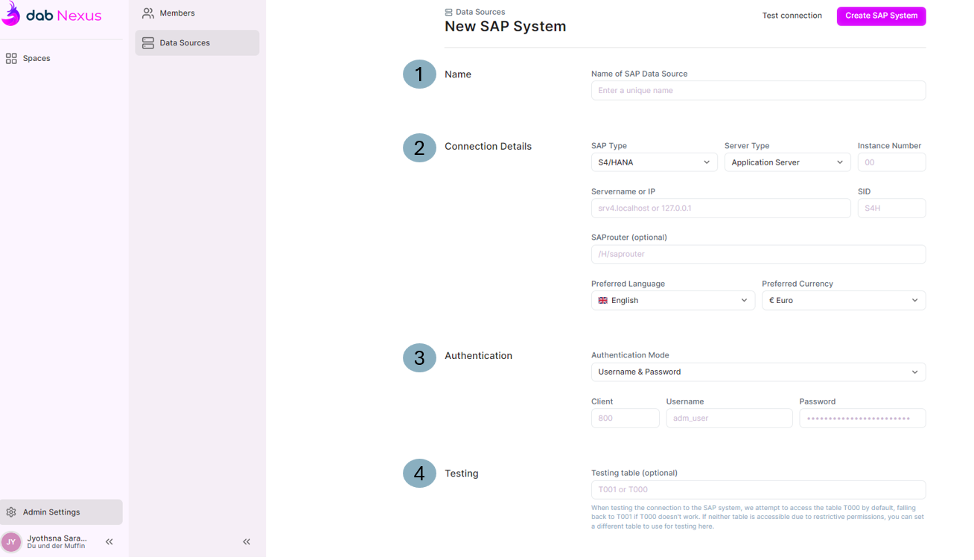Open the Authentication Mode dropdown
The height and width of the screenshot is (560, 974).
[x=758, y=372]
